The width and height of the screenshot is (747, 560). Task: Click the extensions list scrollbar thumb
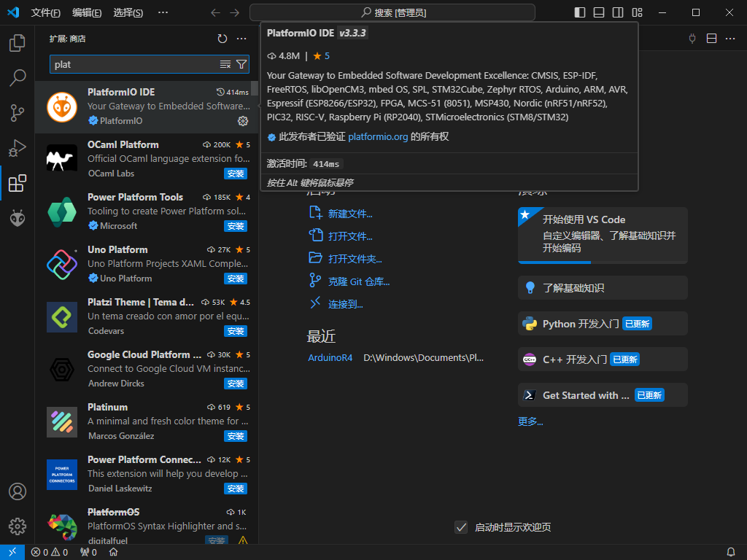(x=255, y=88)
